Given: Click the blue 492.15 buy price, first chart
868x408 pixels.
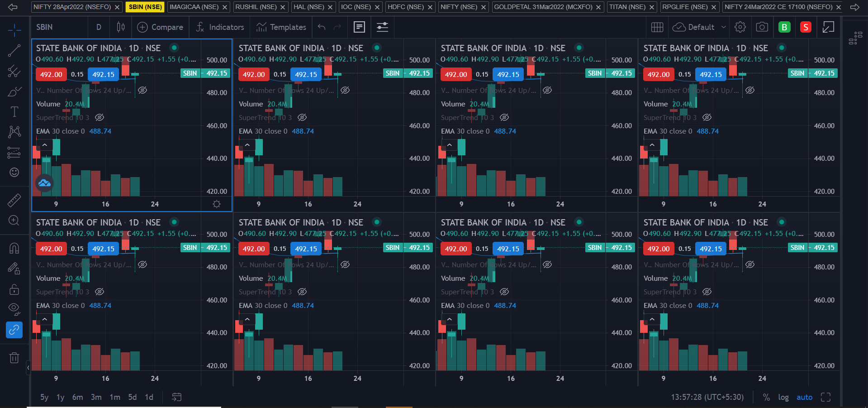Looking at the screenshot, I should (104, 75).
